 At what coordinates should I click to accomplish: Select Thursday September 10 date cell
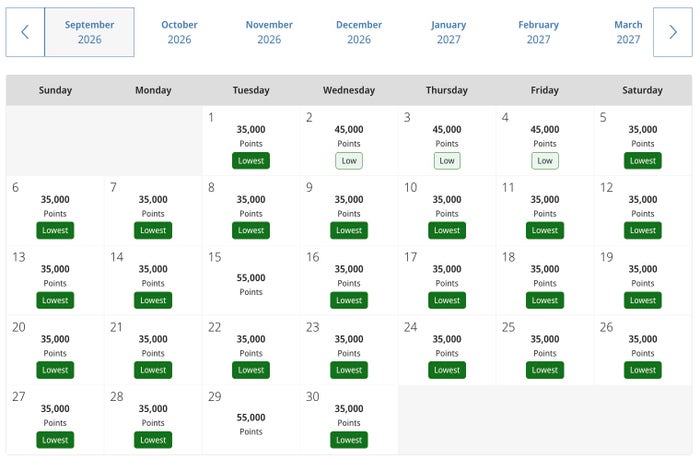[447, 211]
